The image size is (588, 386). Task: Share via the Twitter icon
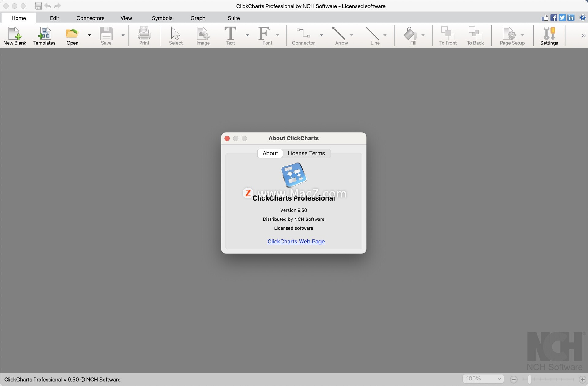pyautogui.click(x=562, y=17)
